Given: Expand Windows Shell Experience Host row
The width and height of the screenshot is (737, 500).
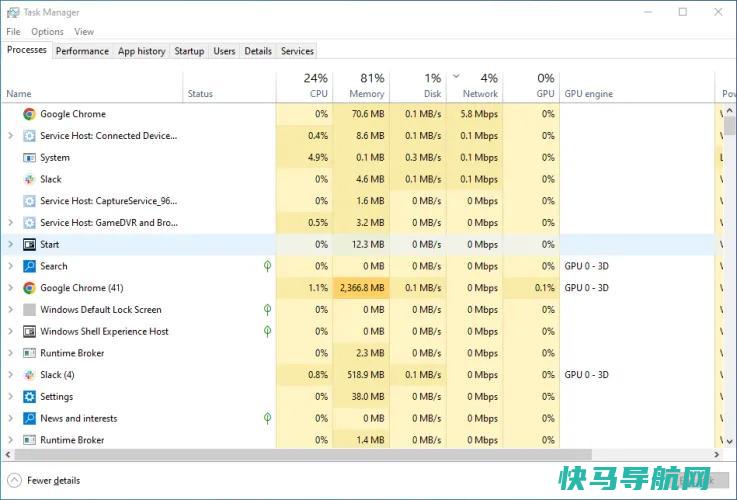Looking at the screenshot, I should [10, 332].
